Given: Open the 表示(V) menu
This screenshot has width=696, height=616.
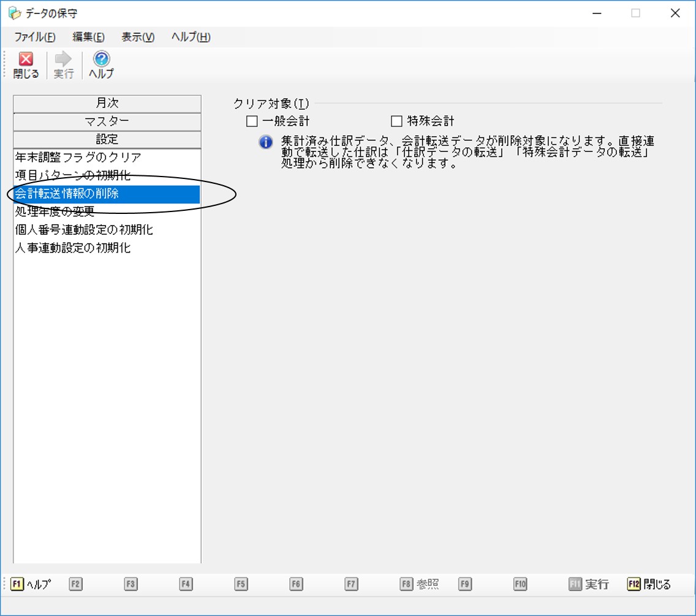Looking at the screenshot, I should click(138, 37).
